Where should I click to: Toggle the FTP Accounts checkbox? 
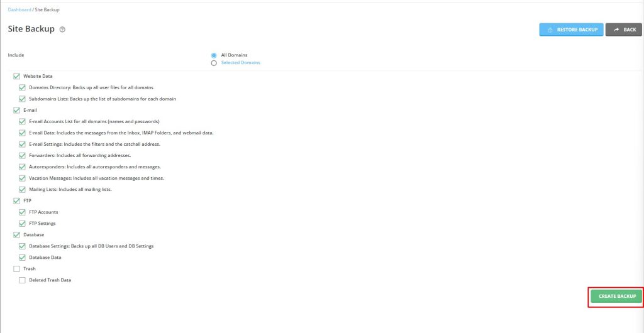click(x=22, y=212)
